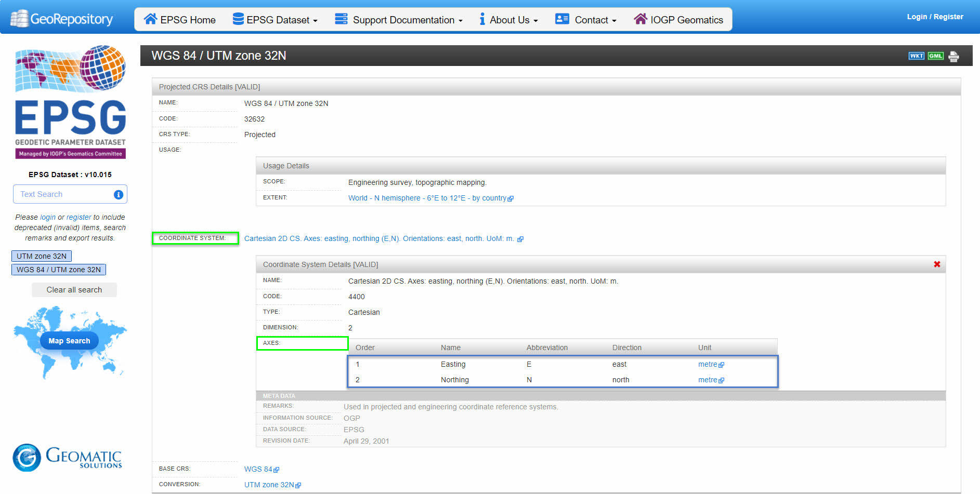Open the WGS 84 base CRS link
Screen dimensions: 980x494
(x=258, y=469)
